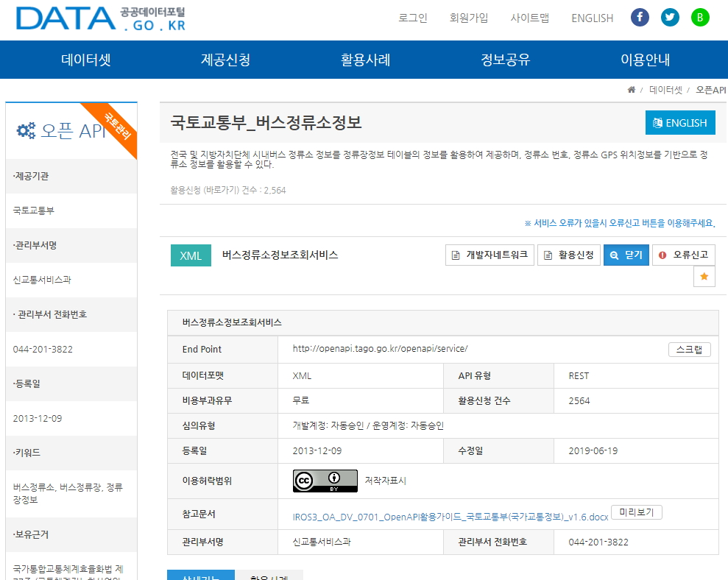Screen dimensions: 728x580
Task: Open the OpenAPI활용가이드 docx file link
Action: point(450,517)
